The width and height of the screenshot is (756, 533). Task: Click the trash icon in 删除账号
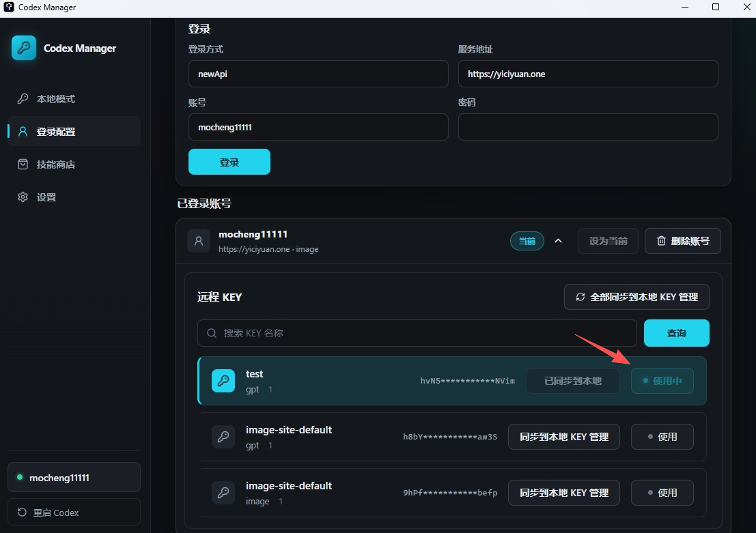(662, 241)
